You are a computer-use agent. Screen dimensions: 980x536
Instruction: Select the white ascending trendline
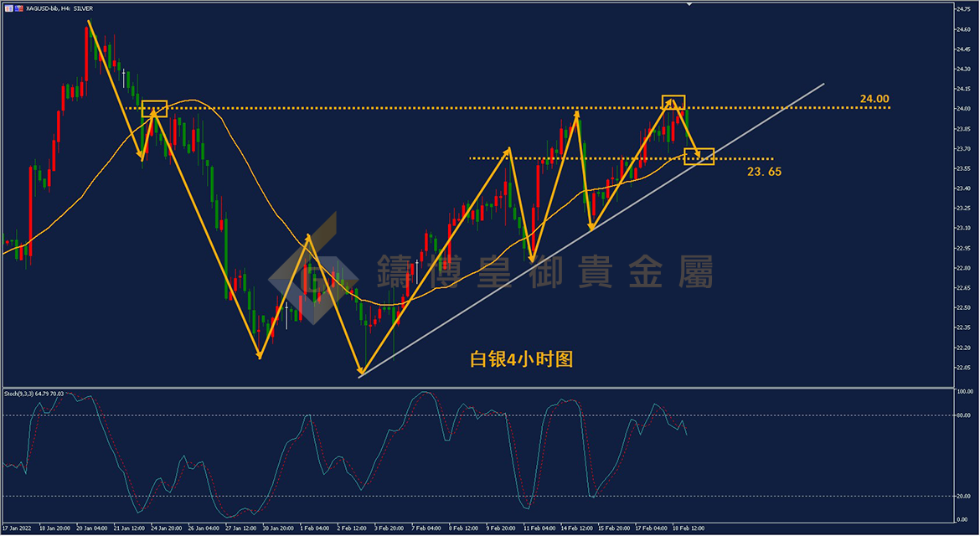click(591, 229)
